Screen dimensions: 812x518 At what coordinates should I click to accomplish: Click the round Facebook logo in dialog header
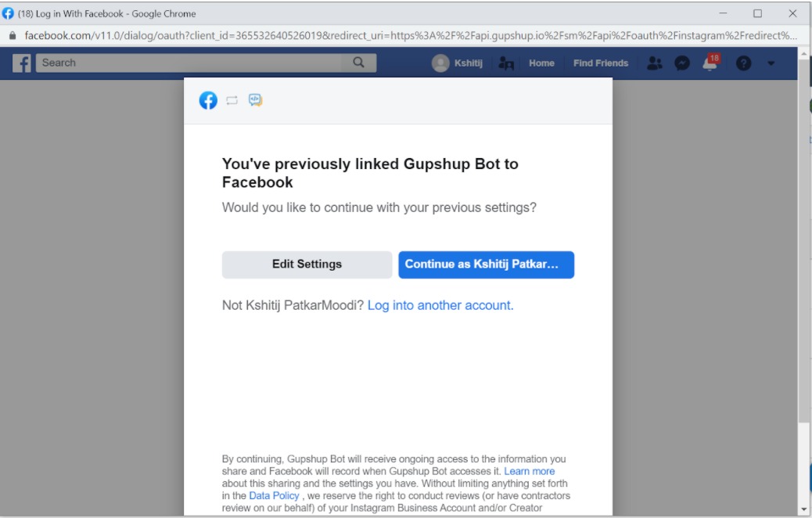tap(208, 100)
